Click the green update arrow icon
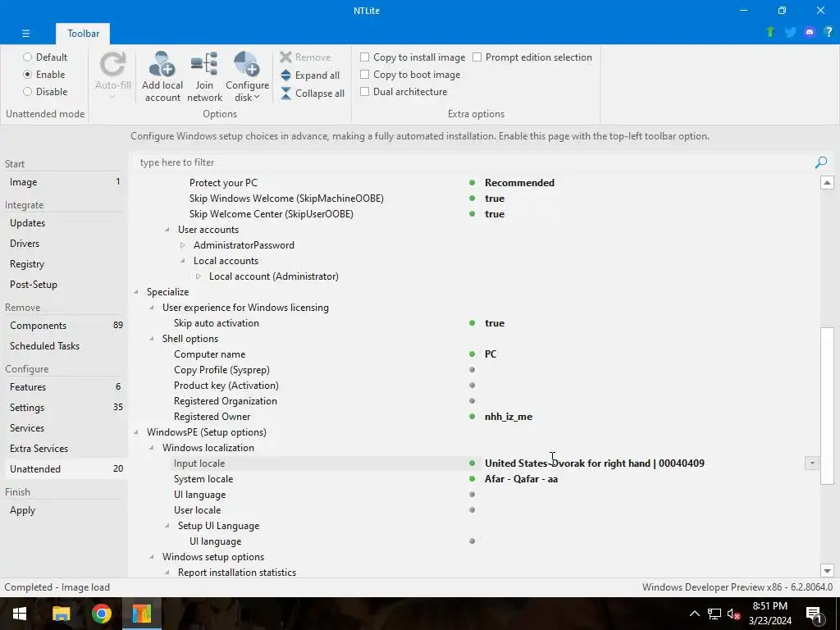 pyautogui.click(x=770, y=32)
